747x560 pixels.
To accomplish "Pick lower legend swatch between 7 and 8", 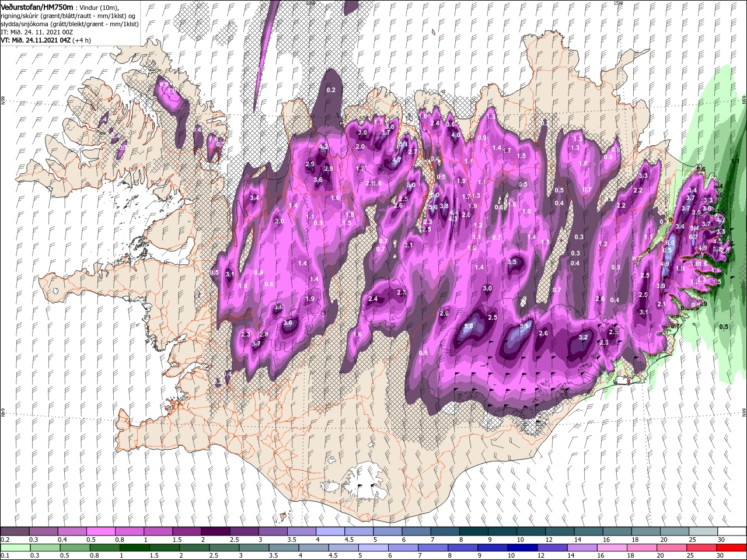I will (433, 547).
